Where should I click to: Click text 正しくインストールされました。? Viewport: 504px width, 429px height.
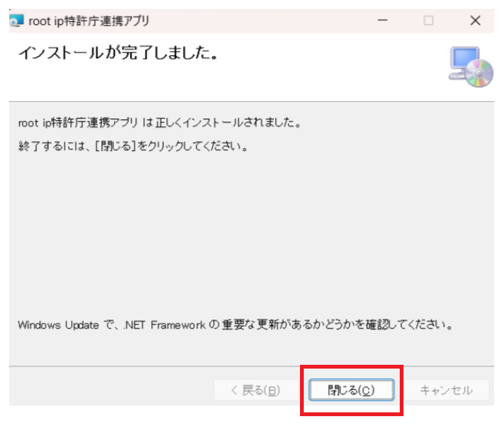(x=228, y=123)
